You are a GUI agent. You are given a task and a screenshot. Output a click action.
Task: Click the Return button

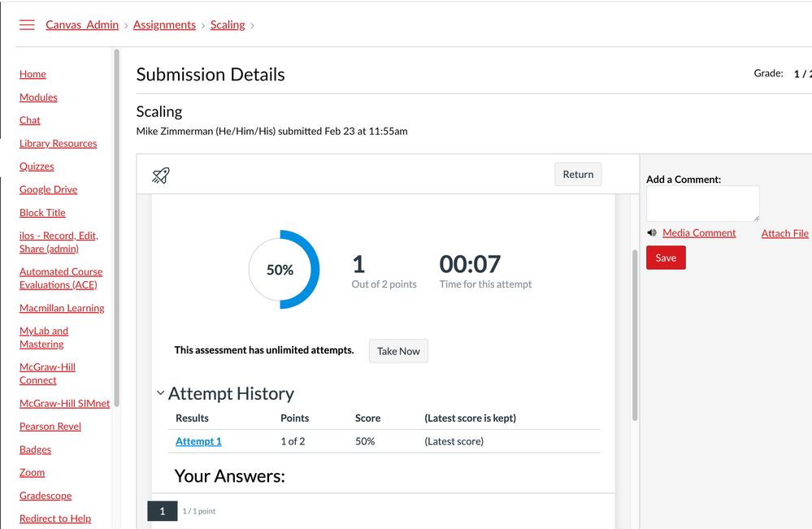[578, 174]
